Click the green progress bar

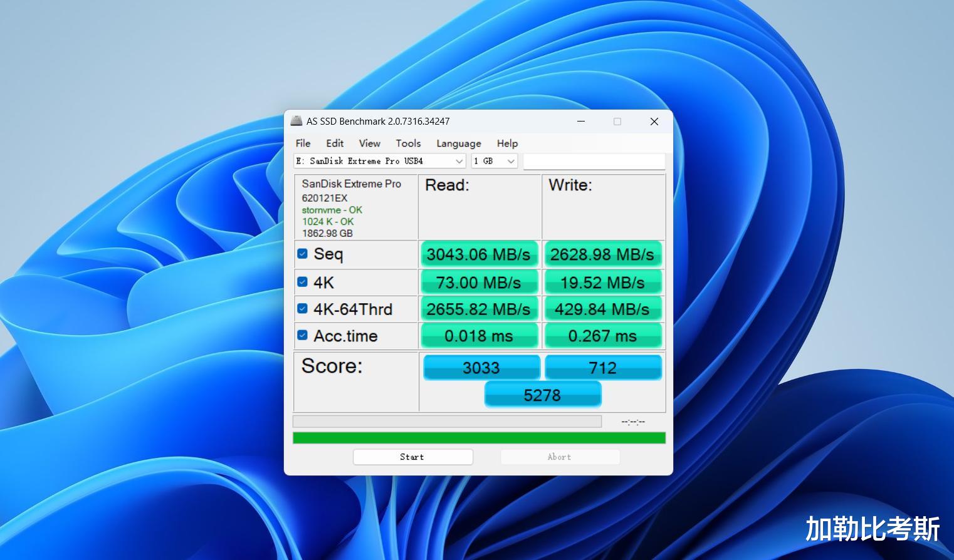(479, 438)
